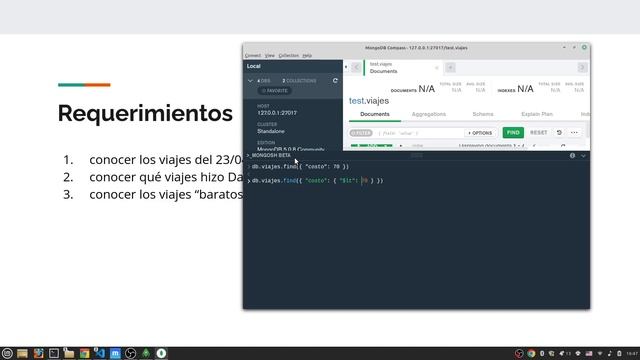This screenshot has width=640, height=360.
Task: Launch the terminal from the taskbar
Action: click(x=53, y=353)
